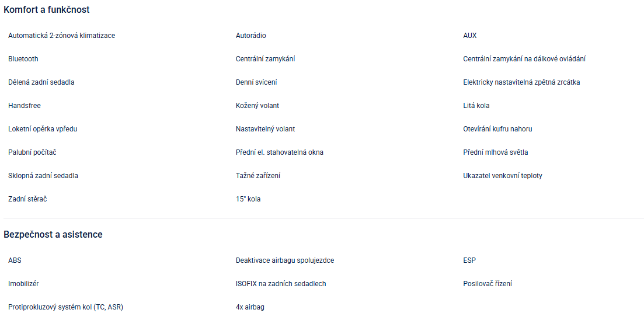
Task: Select Palubní počítač feature
Action: [x=32, y=152]
